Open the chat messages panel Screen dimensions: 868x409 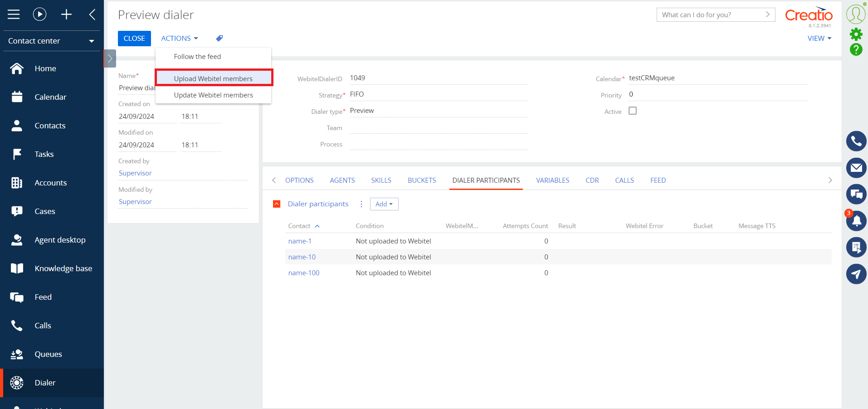pos(856,194)
